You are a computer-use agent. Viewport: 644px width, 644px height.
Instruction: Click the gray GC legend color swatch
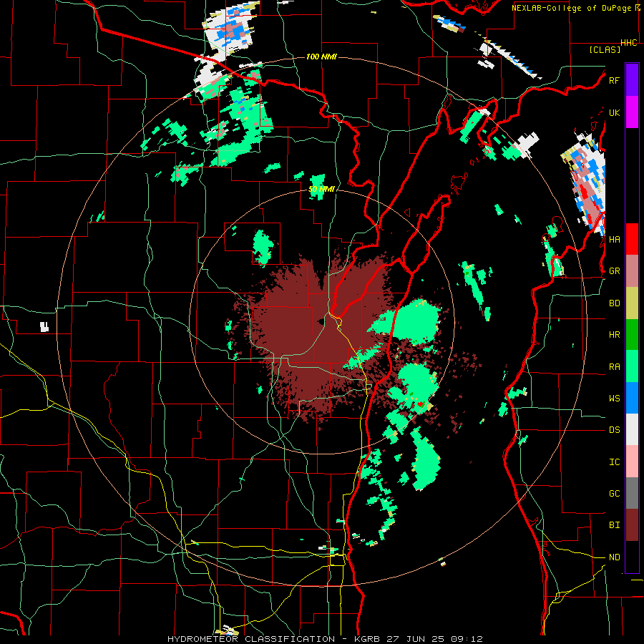click(x=632, y=493)
